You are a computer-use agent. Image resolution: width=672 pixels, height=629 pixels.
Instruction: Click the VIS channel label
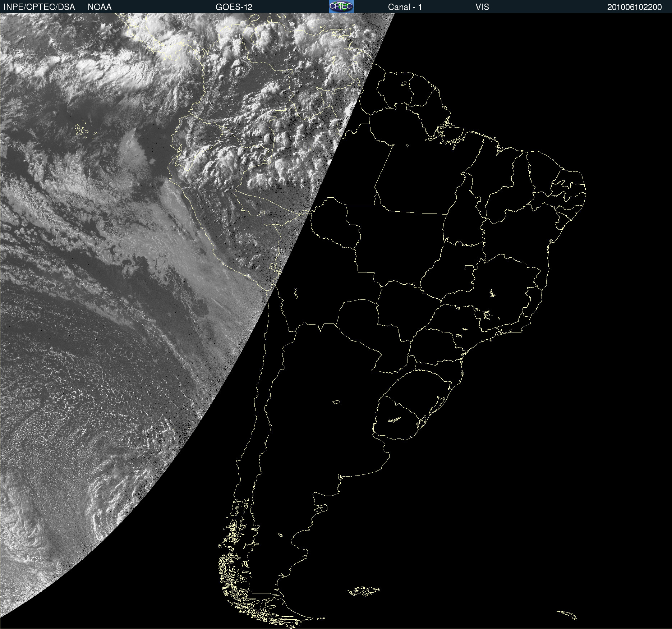point(482,7)
